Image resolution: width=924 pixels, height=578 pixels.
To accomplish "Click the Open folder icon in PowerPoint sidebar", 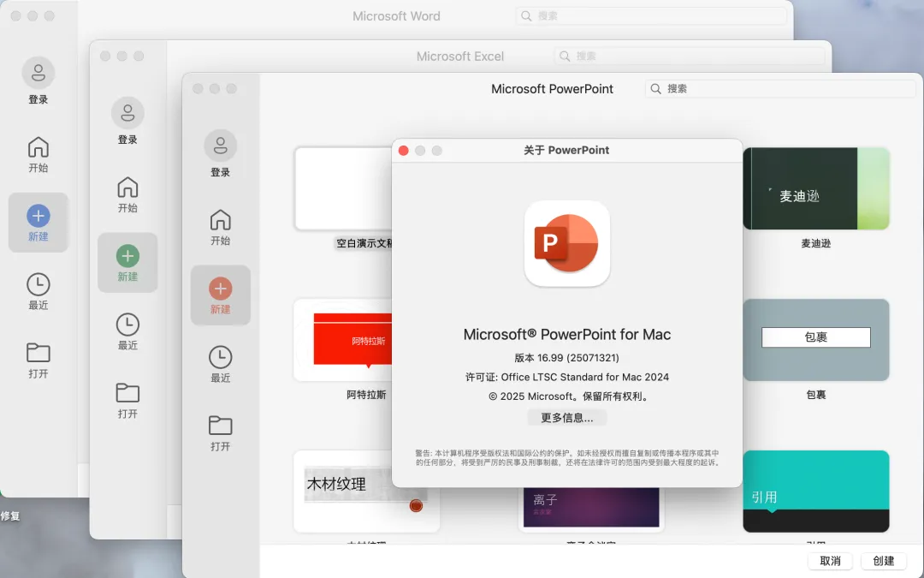I will click(x=221, y=426).
